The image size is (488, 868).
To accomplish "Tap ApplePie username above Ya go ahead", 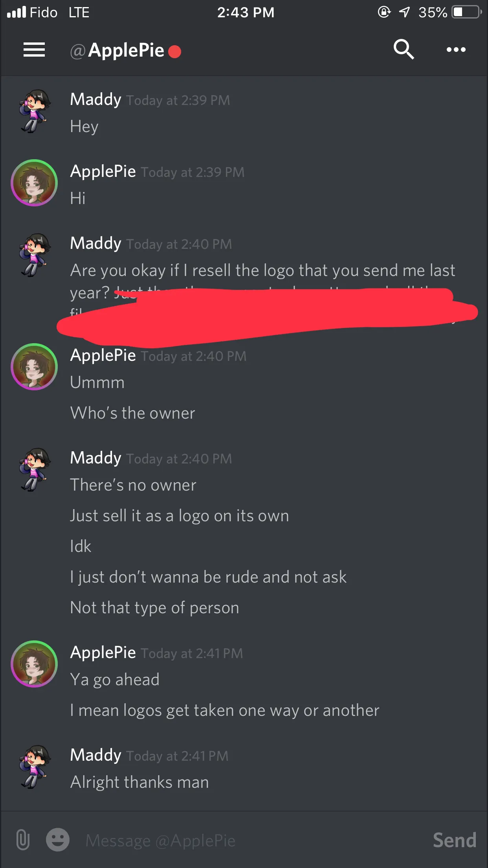I will click(103, 653).
